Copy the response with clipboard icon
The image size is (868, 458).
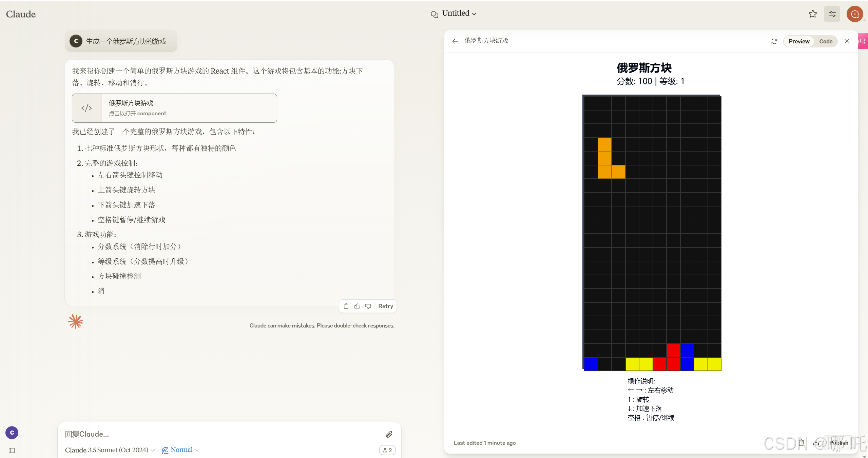(x=346, y=306)
